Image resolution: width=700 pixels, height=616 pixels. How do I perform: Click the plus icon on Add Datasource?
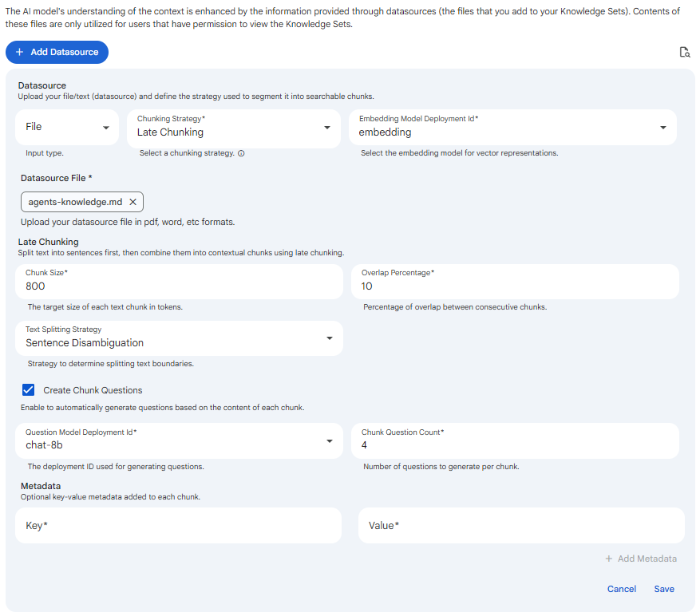pos(19,52)
